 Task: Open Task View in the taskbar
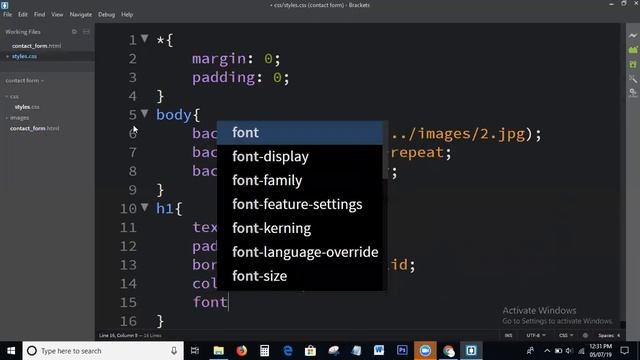click(x=195, y=351)
